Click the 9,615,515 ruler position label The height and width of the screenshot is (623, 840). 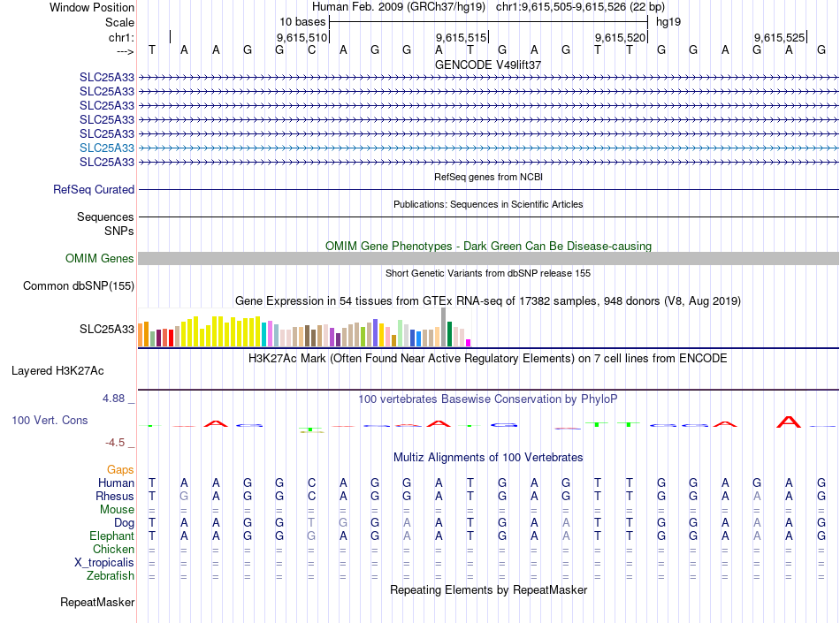(x=461, y=37)
